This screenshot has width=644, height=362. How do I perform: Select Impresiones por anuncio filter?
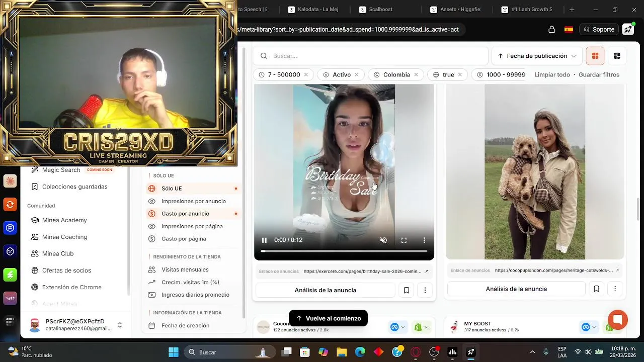[x=193, y=201]
